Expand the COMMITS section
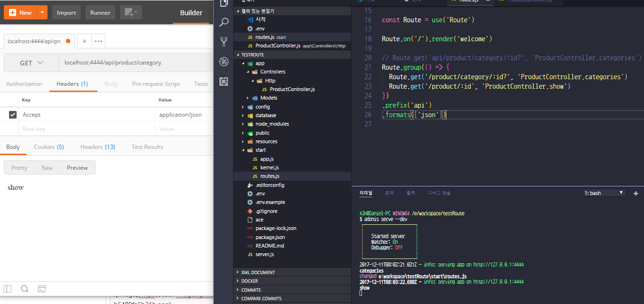The width and height of the screenshot is (644, 304). (x=293, y=290)
